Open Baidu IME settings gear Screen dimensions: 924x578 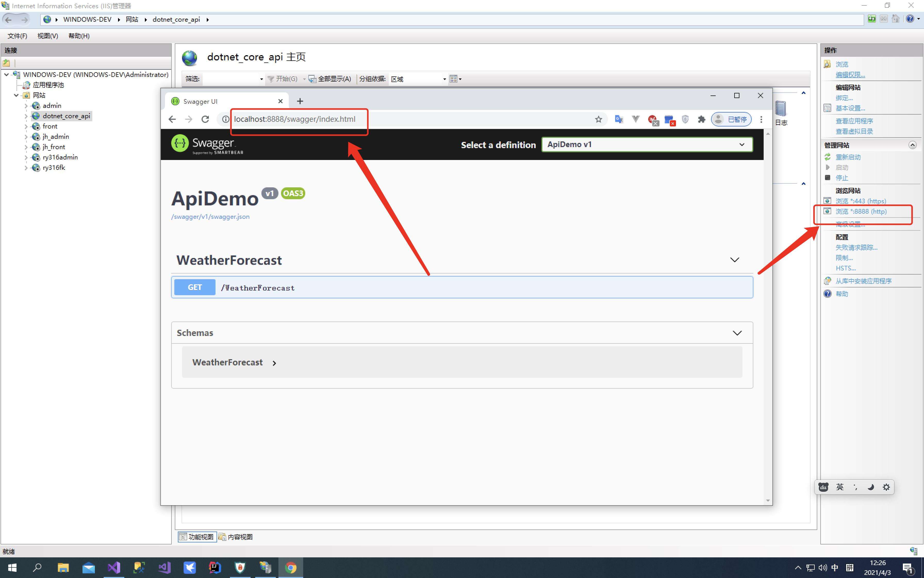pyautogui.click(x=886, y=487)
